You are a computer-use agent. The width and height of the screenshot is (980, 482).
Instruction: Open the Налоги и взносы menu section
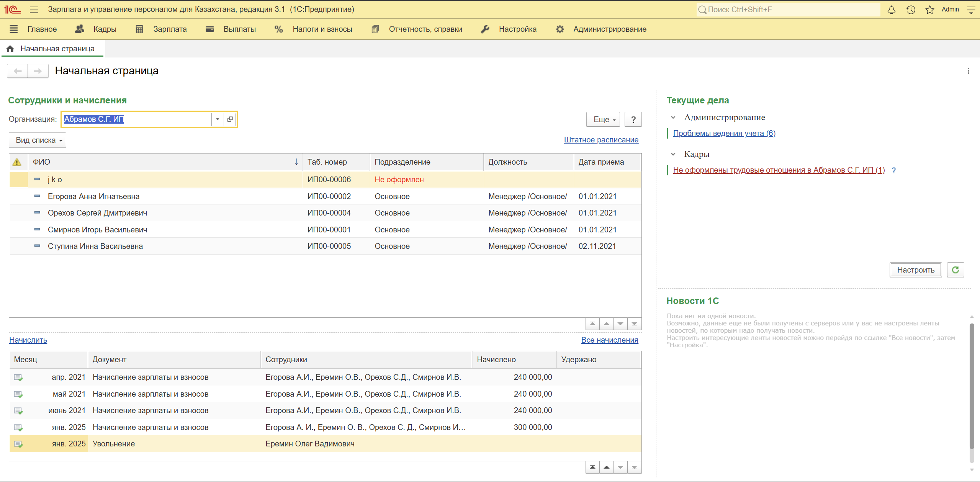pyautogui.click(x=313, y=29)
